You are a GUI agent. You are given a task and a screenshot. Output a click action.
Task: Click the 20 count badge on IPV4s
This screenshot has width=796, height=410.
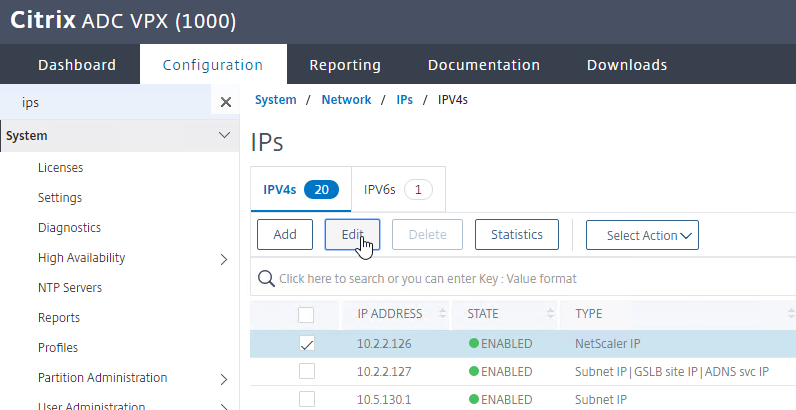(x=321, y=190)
